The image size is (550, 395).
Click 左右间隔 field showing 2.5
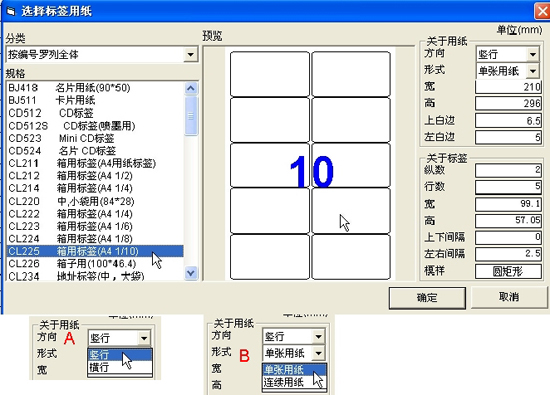tap(508, 254)
